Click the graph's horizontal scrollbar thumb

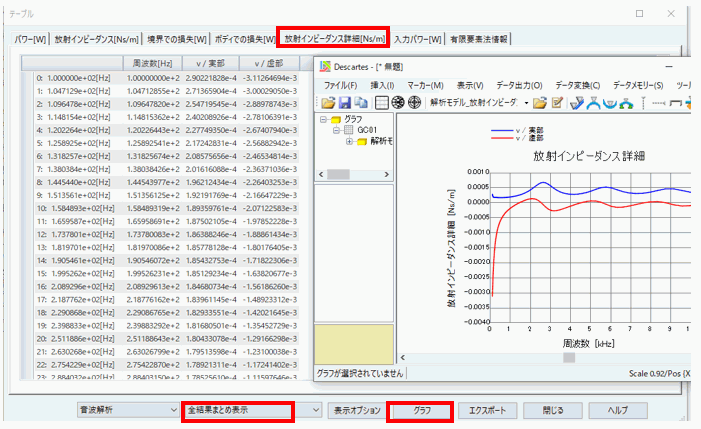point(569,357)
